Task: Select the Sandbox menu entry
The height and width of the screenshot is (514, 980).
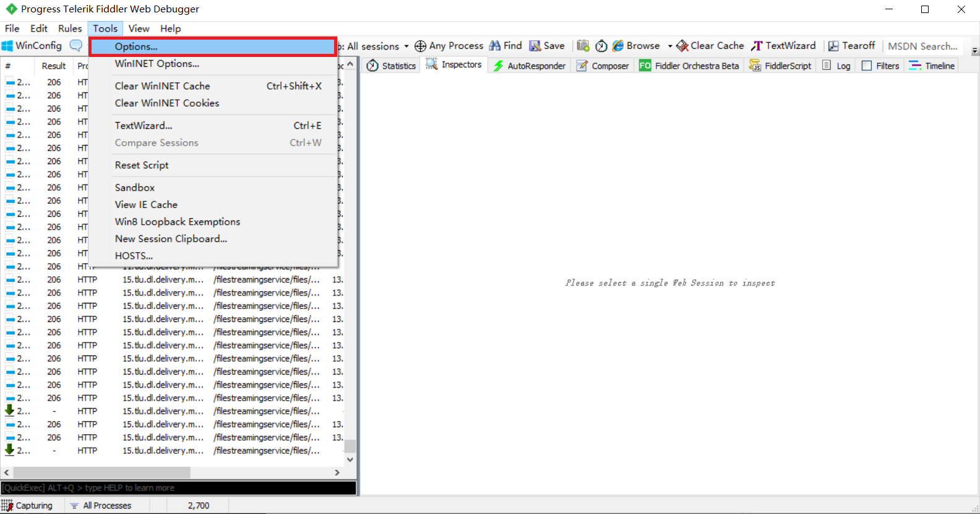Action: 213,188
